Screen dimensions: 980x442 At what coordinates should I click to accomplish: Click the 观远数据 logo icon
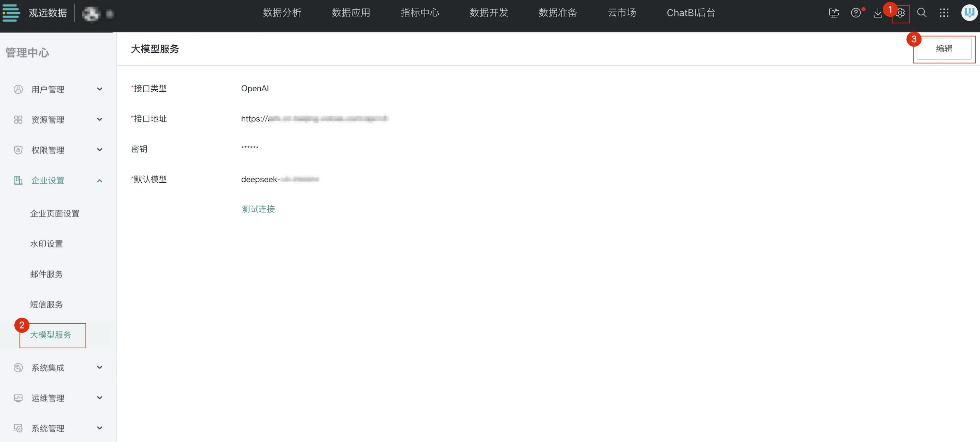tap(11, 13)
